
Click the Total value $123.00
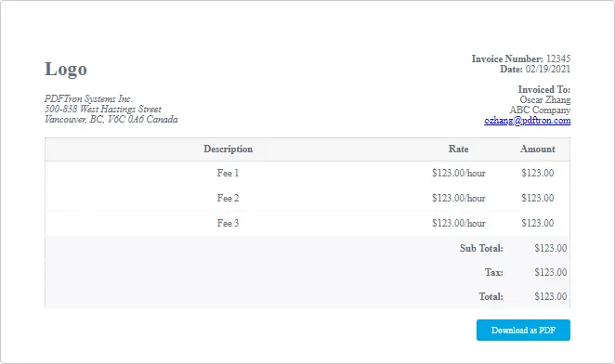click(550, 296)
